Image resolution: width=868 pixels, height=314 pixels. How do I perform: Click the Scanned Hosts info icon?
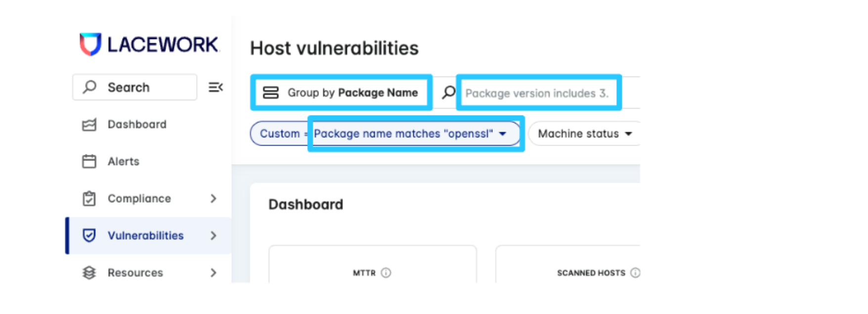[635, 273]
